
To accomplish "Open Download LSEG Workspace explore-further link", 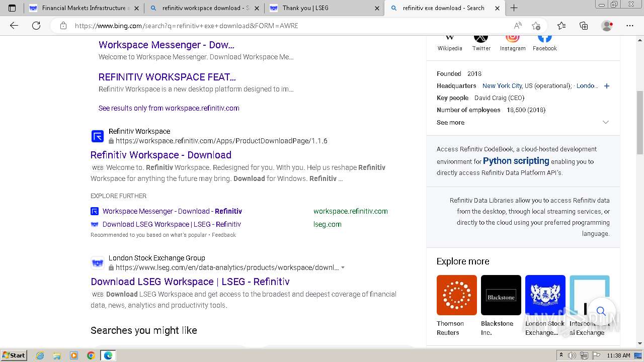I will point(172,224).
